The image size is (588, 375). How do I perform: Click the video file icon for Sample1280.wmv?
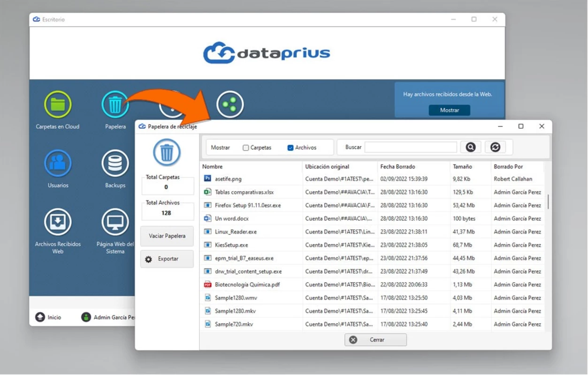tap(208, 298)
